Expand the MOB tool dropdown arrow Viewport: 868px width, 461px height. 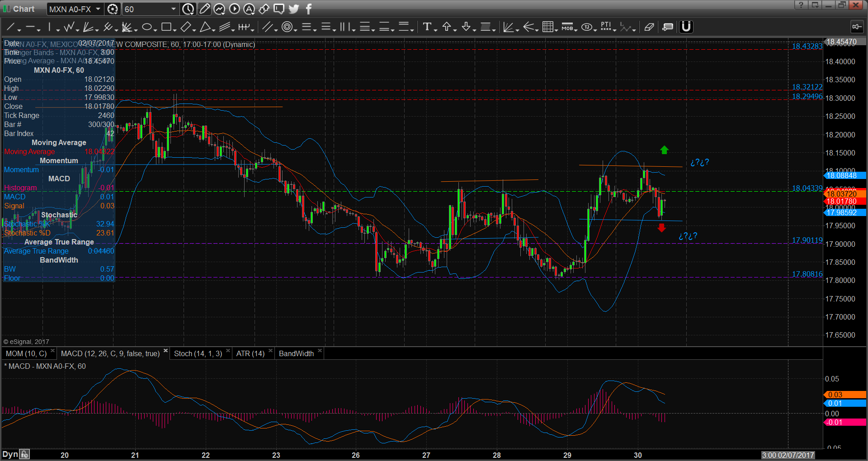[x=576, y=30]
